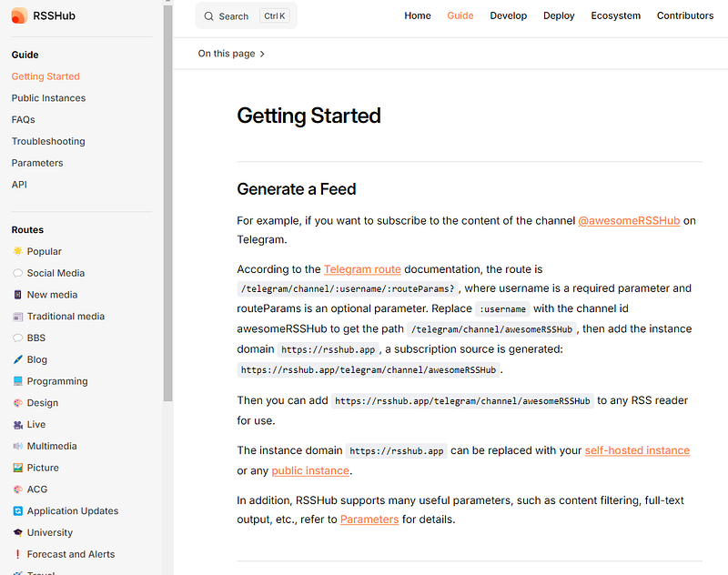This screenshot has width=728, height=575.
Task: Click the RSSHub orange logo icon
Action: point(19,15)
